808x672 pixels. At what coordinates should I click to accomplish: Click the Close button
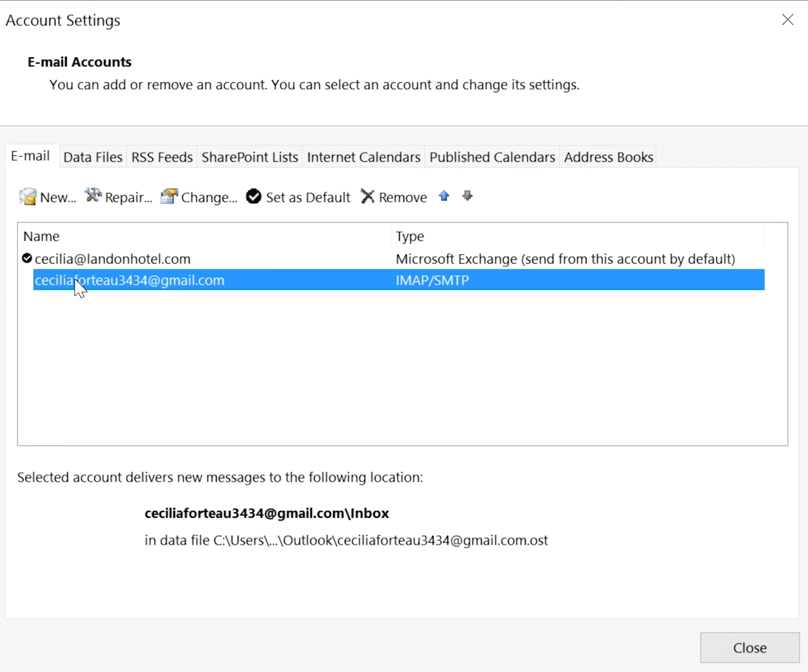click(x=749, y=648)
